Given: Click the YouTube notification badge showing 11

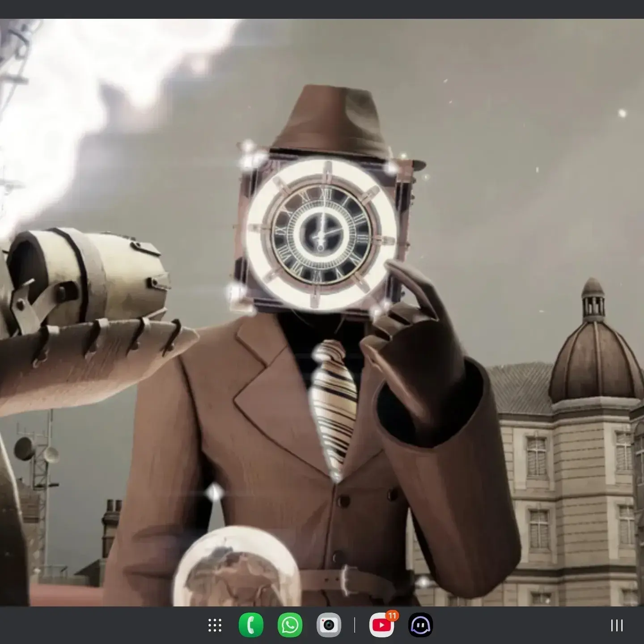Looking at the screenshot, I should click(x=392, y=616).
